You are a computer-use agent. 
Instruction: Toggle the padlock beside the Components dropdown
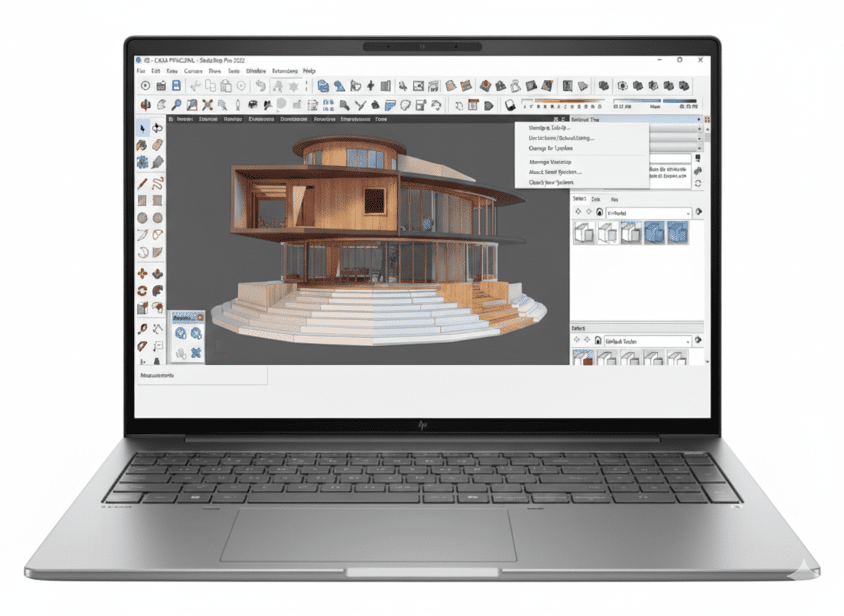[599, 212]
